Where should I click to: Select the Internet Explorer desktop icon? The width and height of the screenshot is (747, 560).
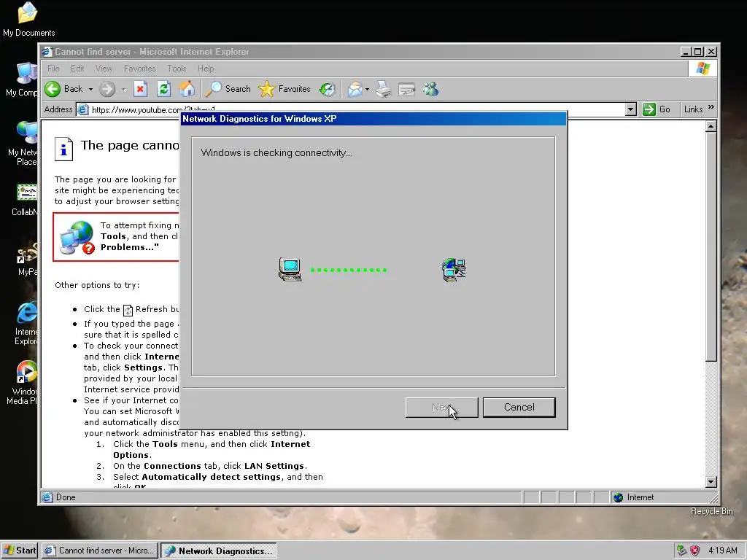(x=27, y=312)
